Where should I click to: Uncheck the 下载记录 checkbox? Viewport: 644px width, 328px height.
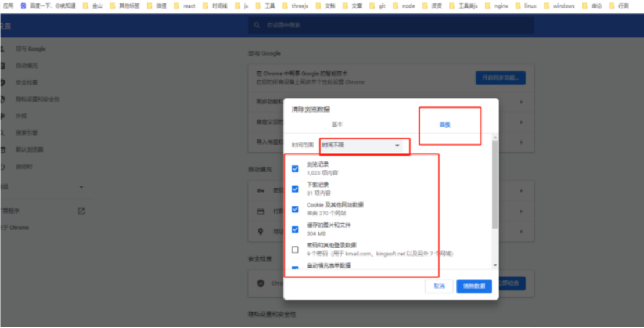pyautogui.click(x=295, y=189)
